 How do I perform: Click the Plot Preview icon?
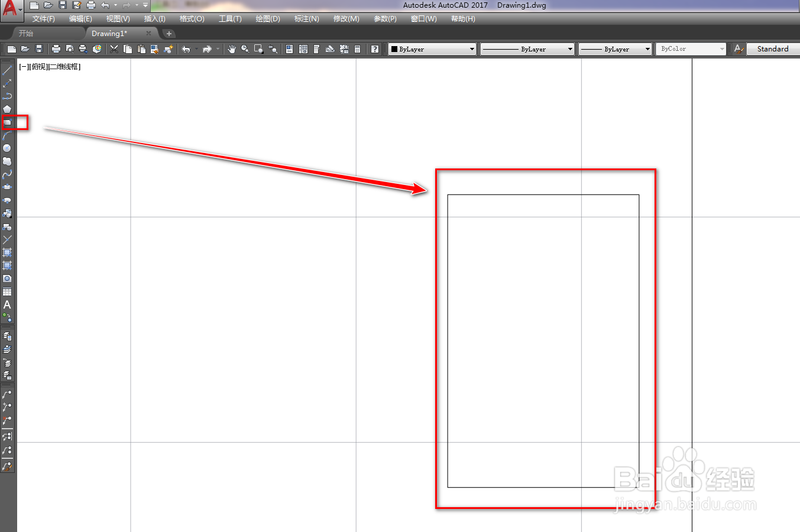[x=70, y=49]
